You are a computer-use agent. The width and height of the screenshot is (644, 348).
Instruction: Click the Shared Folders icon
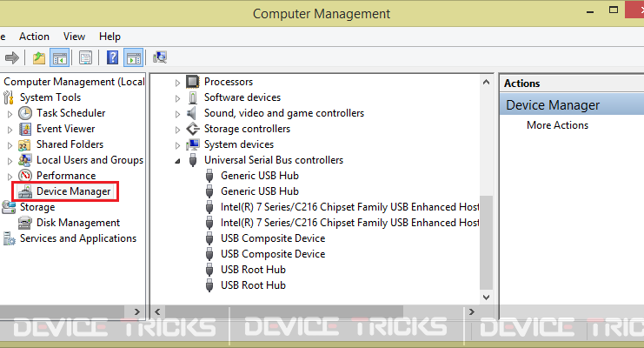(x=24, y=144)
